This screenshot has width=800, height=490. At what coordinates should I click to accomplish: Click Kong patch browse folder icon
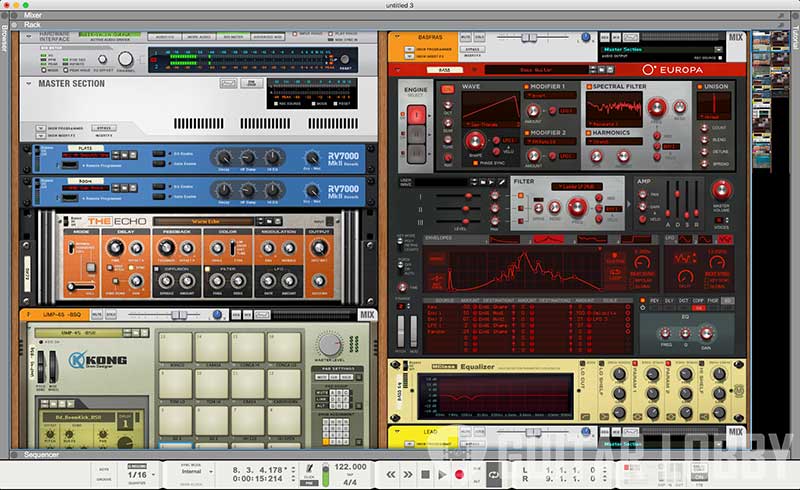pos(136,333)
